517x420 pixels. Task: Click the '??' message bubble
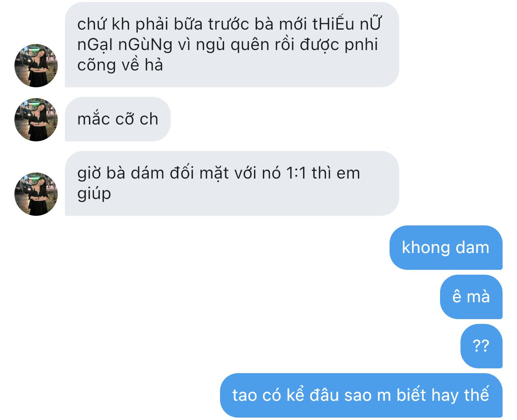(481, 346)
